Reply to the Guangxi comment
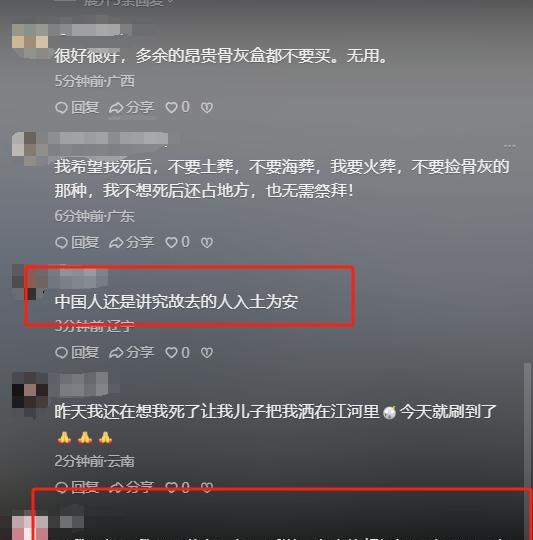Viewport: 533px width, 540px height. pyautogui.click(x=77, y=107)
